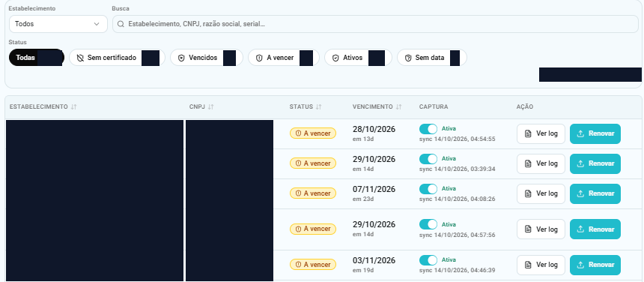Sort by CNPJ column arrows
The height and width of the screenshot is (282, 644).
[x=210, y=107]
